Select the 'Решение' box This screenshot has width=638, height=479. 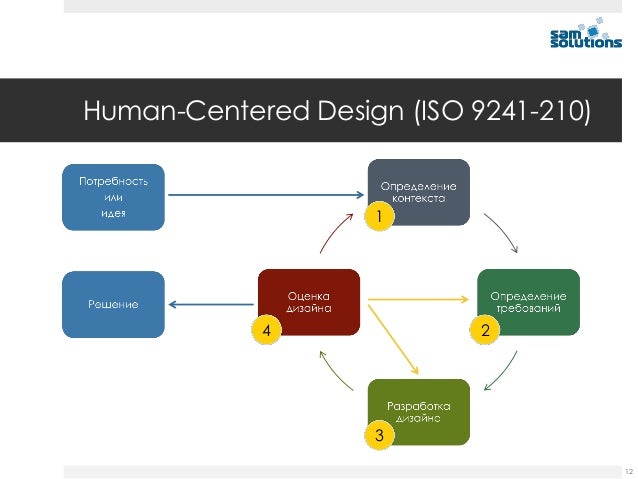pos(114,304)
